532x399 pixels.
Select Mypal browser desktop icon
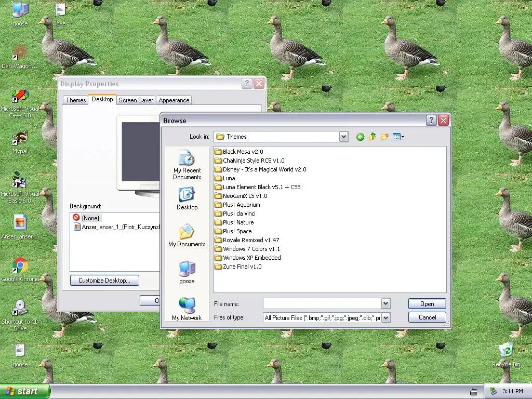[x=20, y=142]
